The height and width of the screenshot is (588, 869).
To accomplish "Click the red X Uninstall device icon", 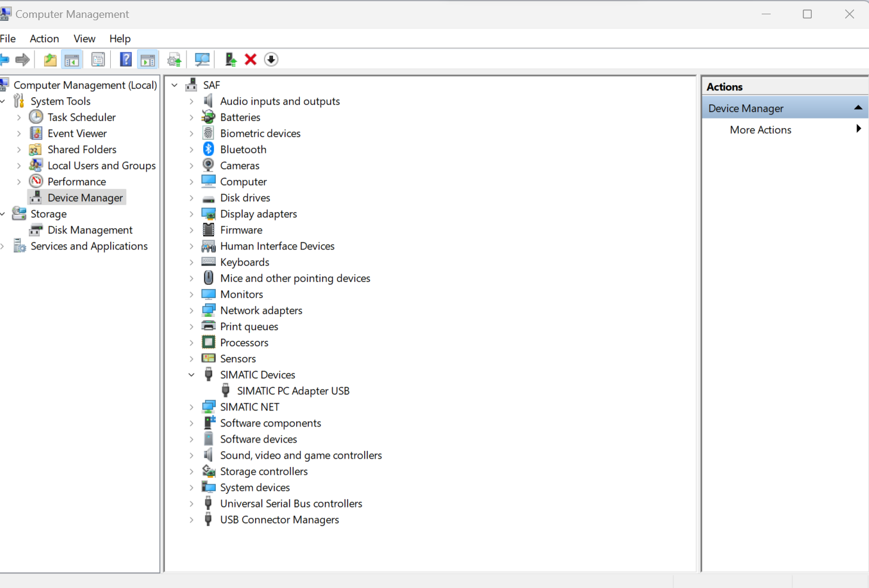I will coord(251,60).
